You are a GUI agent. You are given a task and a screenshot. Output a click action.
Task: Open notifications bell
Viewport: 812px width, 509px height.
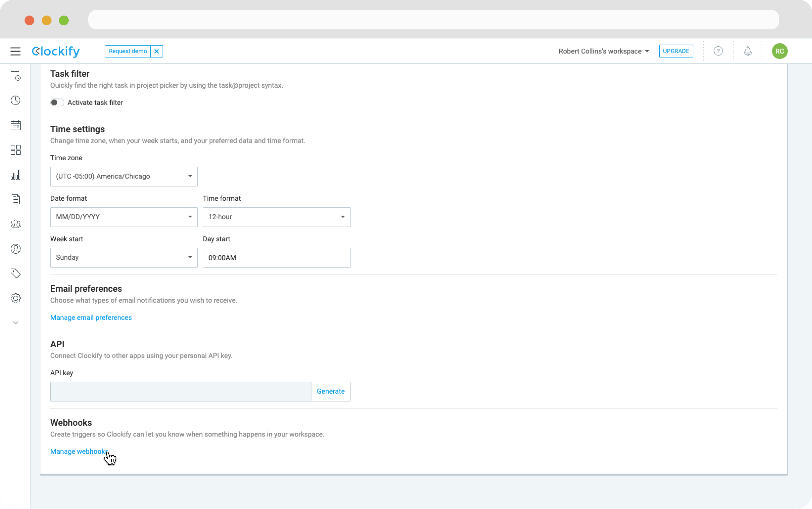747,51
